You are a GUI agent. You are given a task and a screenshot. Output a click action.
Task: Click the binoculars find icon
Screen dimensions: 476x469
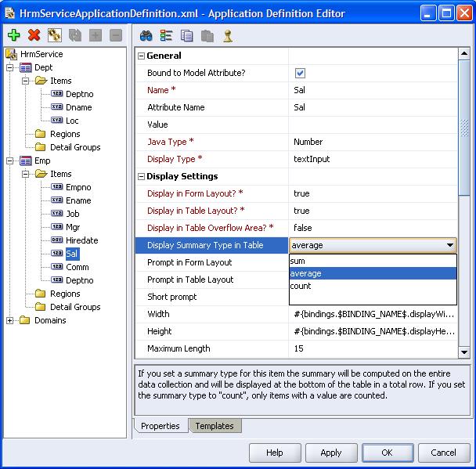[x=146, y=35]
